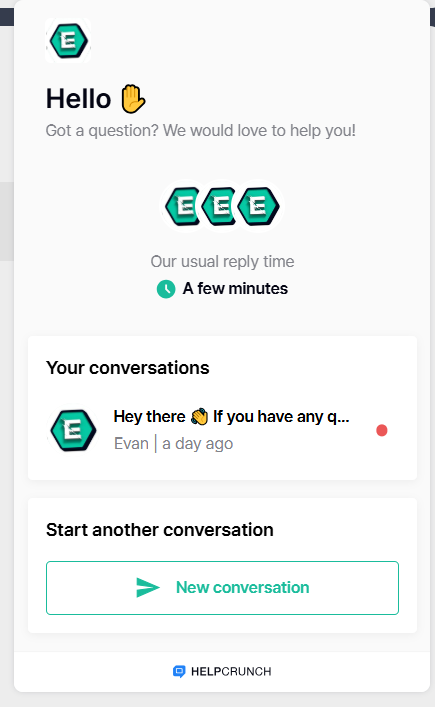Click the third agent avatar on right
The width and height of the screenshot is (435, 707).
[x=258, y=206]
